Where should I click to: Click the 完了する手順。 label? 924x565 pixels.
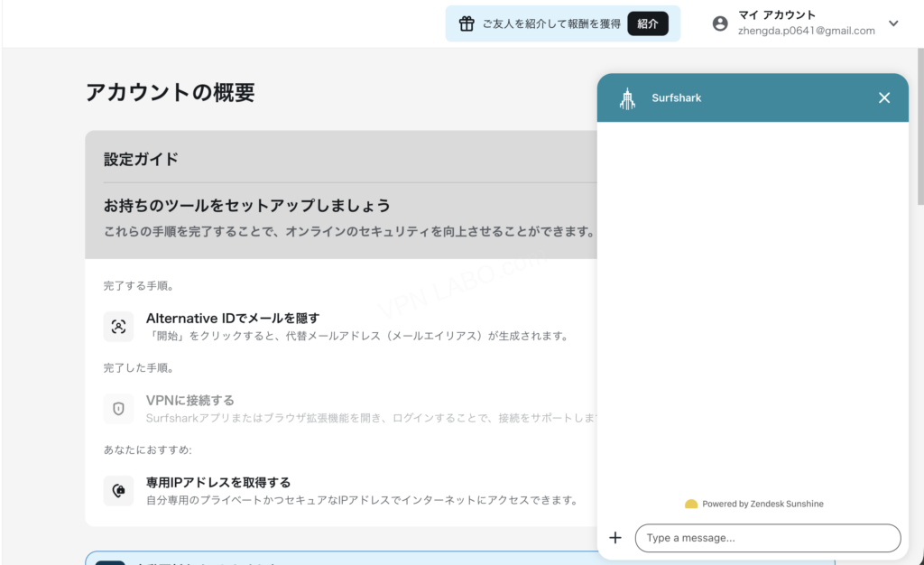click(x=140, y=286)
